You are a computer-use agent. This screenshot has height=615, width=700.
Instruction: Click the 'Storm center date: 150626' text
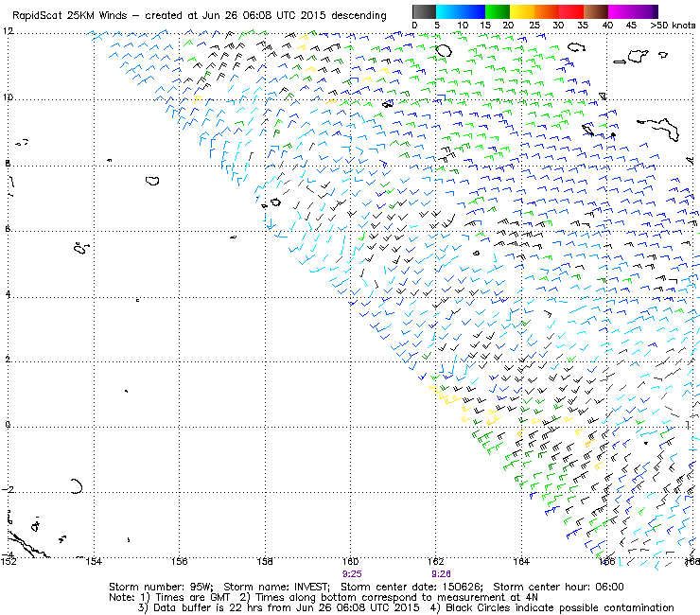click(411, 587)
